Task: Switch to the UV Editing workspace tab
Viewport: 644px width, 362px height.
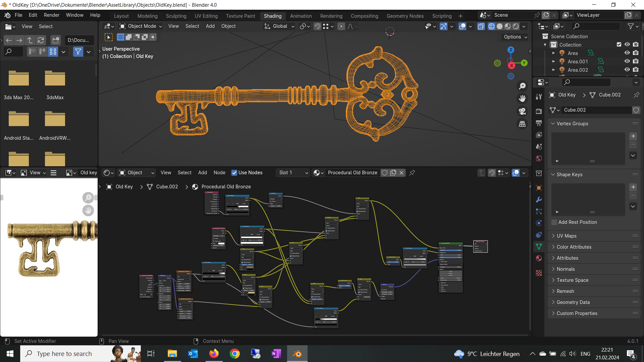Action: pyautogui.click(x=206, y=16)
